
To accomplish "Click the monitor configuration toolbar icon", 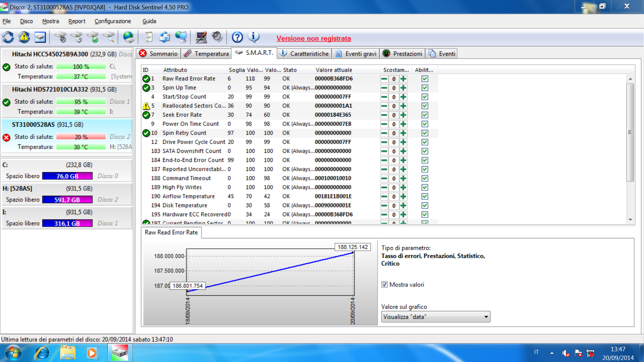I will pyautogui.click(x=201, y=37).
